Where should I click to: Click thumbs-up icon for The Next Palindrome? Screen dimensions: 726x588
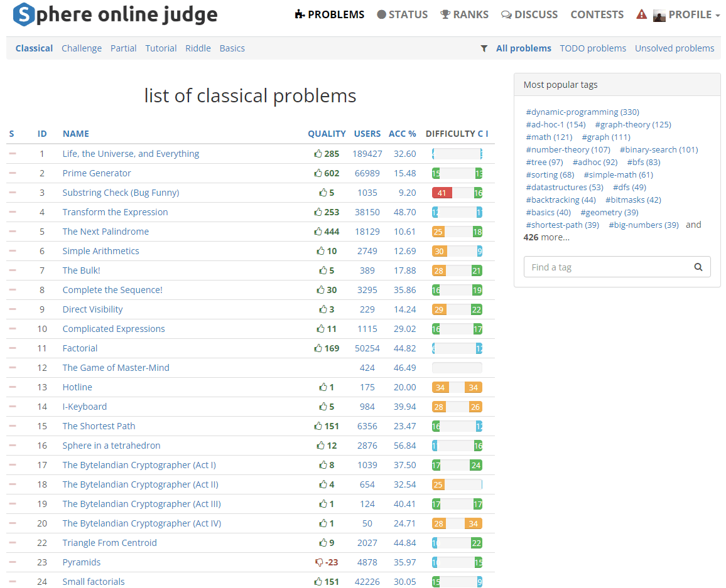click(318, 232)
